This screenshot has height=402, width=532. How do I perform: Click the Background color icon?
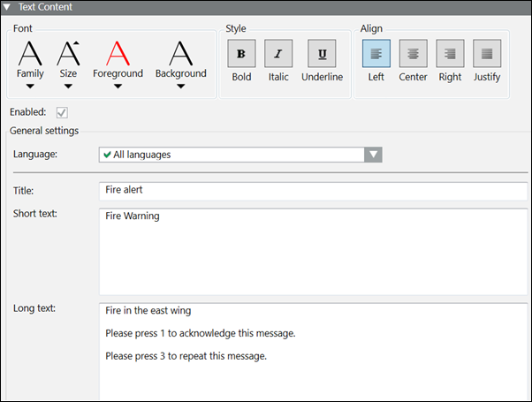(x=180, y=53)
